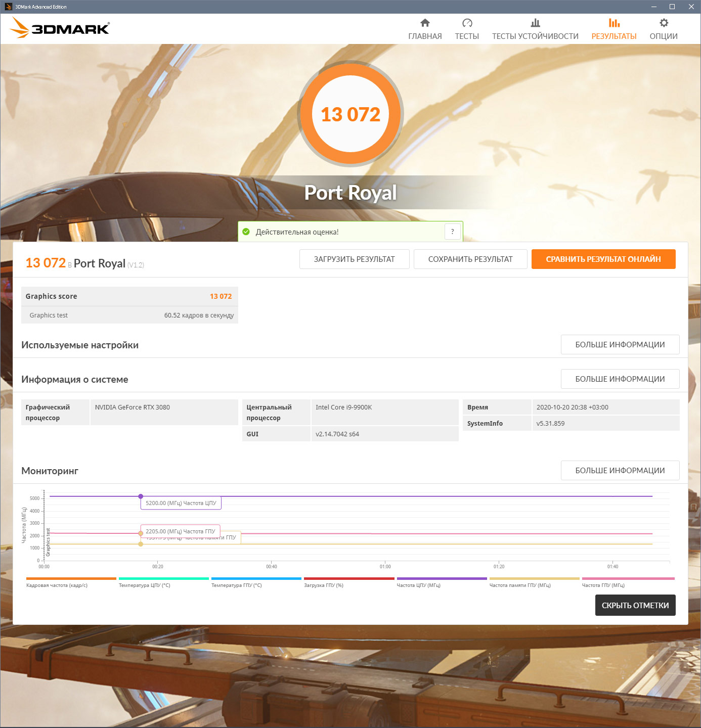Click the green checkmark validity icon
701x728 pixels.
[x=246, y=232]
